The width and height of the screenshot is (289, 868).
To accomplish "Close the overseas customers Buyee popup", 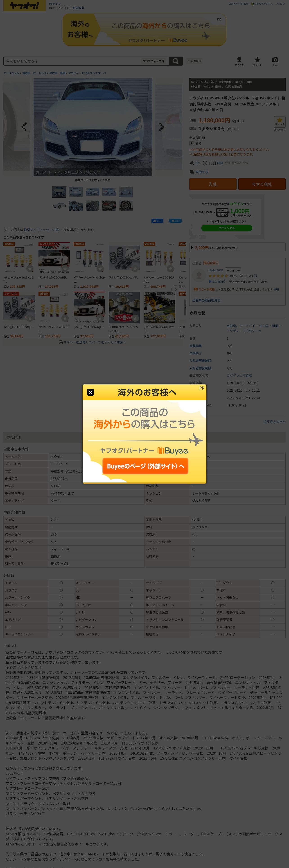I will [x=90, y=392].
